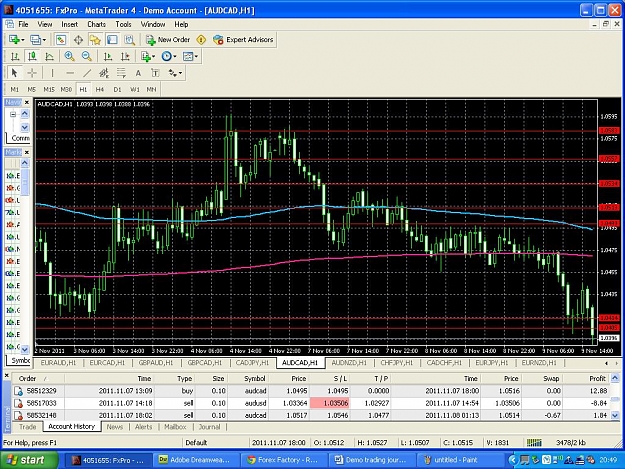Switch to candlestick chart display

point(32,56)
